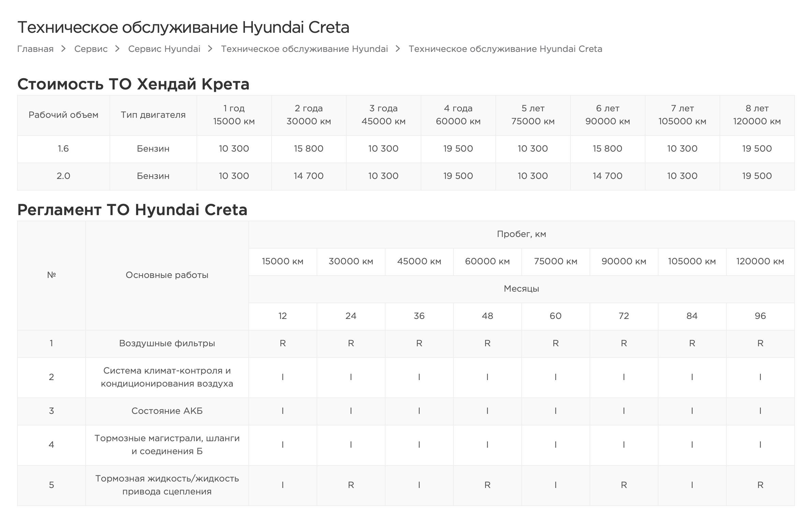Click the heading Стоимость ТО Хендай Крета
Screen dimensions: 812x531
[133, 84]
